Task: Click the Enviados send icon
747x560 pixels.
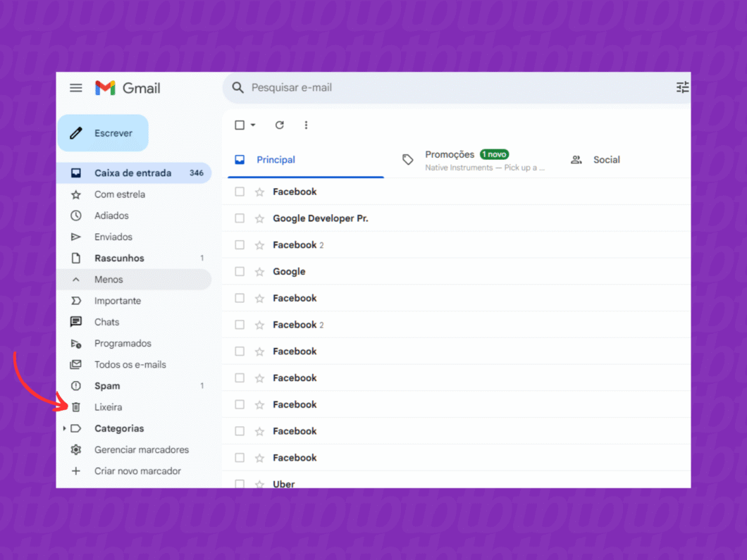Action: (x=75, y=237)
